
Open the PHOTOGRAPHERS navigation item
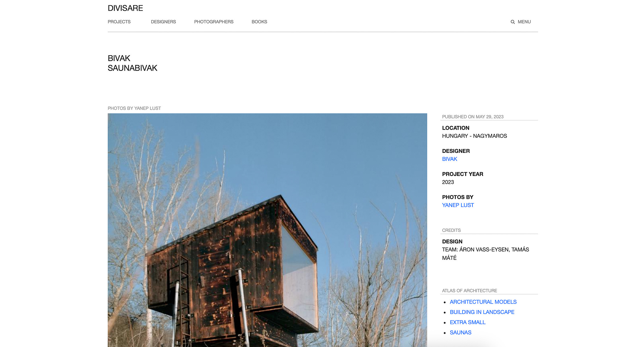coord(214,22)
